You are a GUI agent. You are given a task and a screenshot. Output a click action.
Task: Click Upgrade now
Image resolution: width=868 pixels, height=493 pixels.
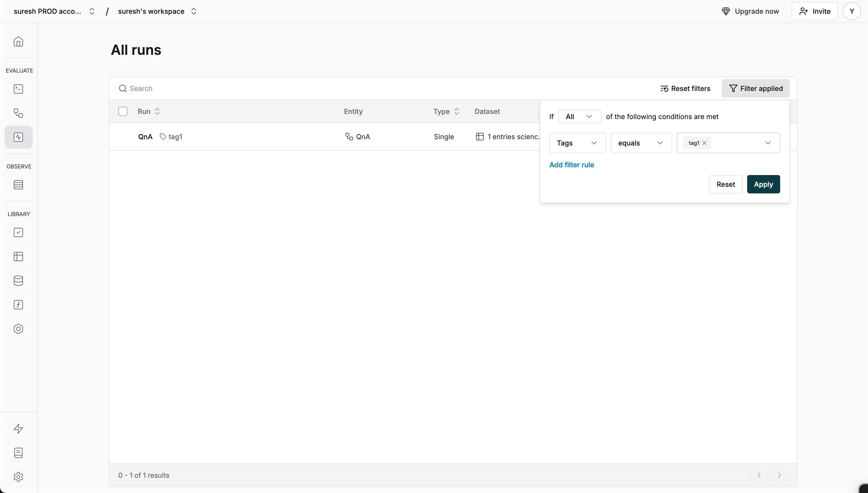click(750, 11)
